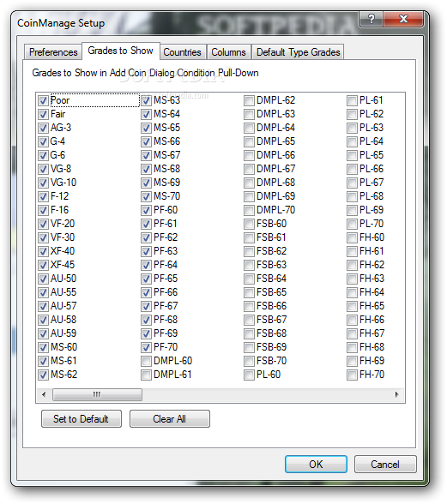
Task: Confirm setup with the OK button
Action: [x=316, y=465]
